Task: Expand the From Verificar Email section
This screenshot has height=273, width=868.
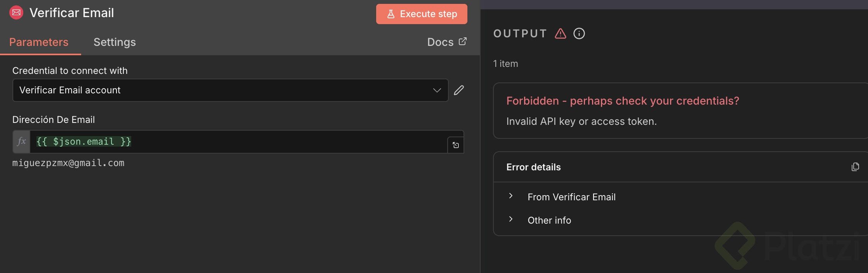Action: point(511,196)
